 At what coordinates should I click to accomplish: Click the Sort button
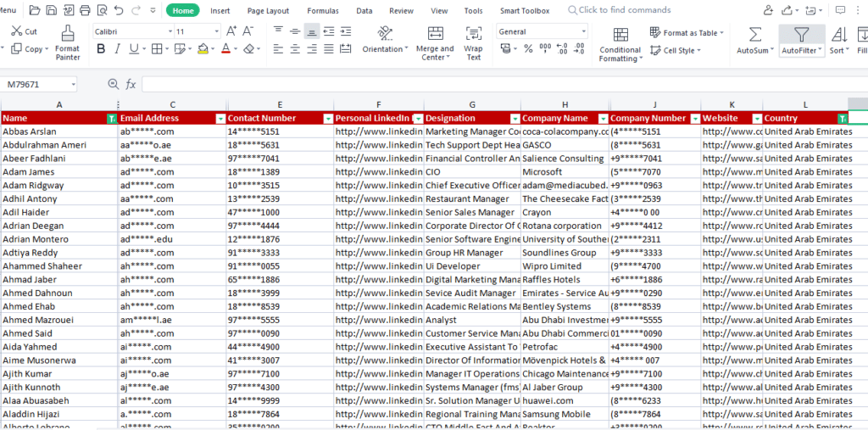(x=839, y=41)
